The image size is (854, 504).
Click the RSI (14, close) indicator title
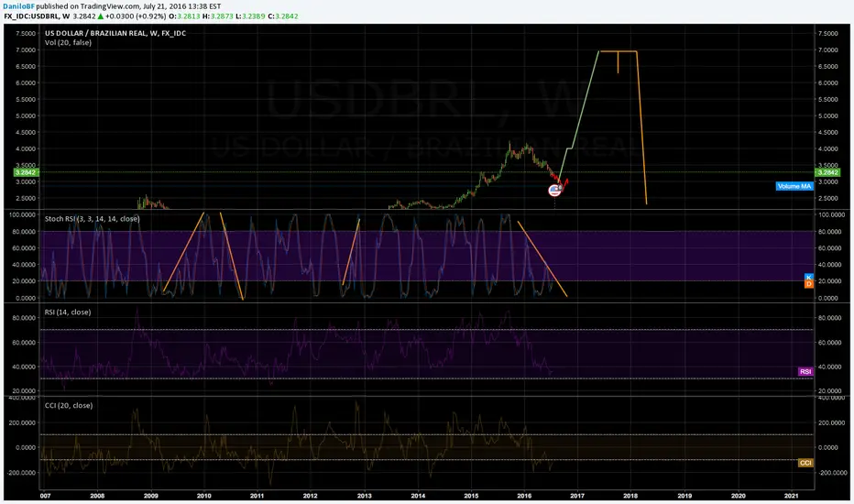click(68, 312)
